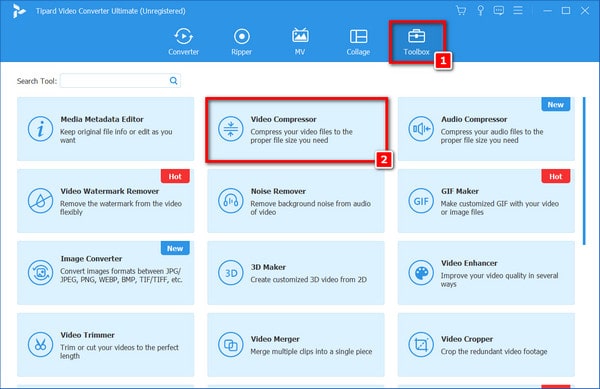600x389 pixels.
Task: Open the hamburger menu icon
Action: pos(518,10)
